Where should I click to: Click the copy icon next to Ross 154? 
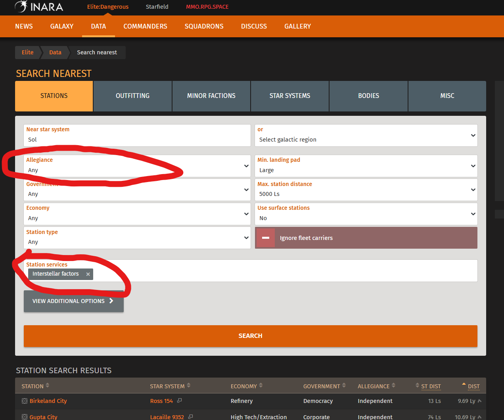179,401
